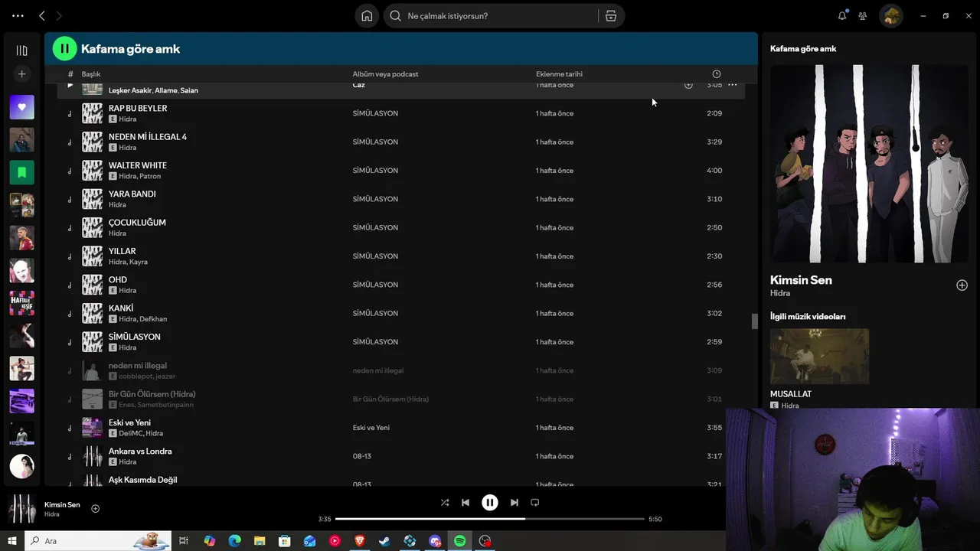Sort the list by Başlık column
The width and height of the screenshot is (980, 551).
pyautogui.click(x=91, y=74)
